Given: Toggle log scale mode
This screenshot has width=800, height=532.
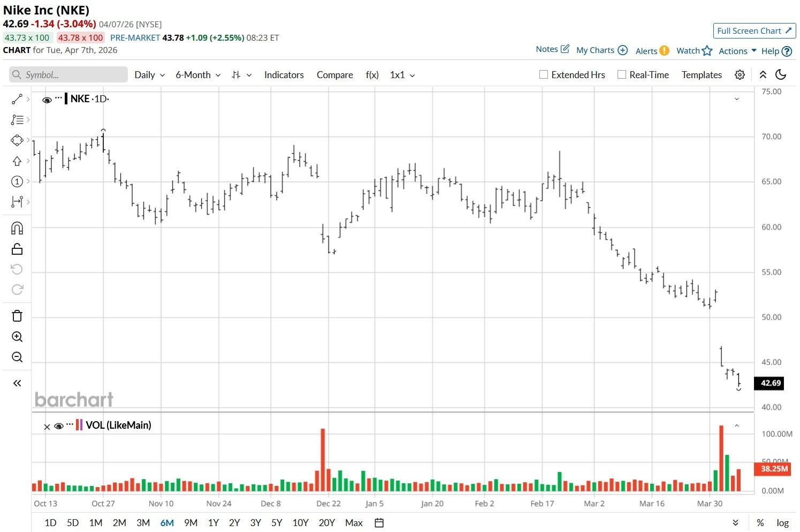Looking at the screenshot, I should tap(783, 523).
